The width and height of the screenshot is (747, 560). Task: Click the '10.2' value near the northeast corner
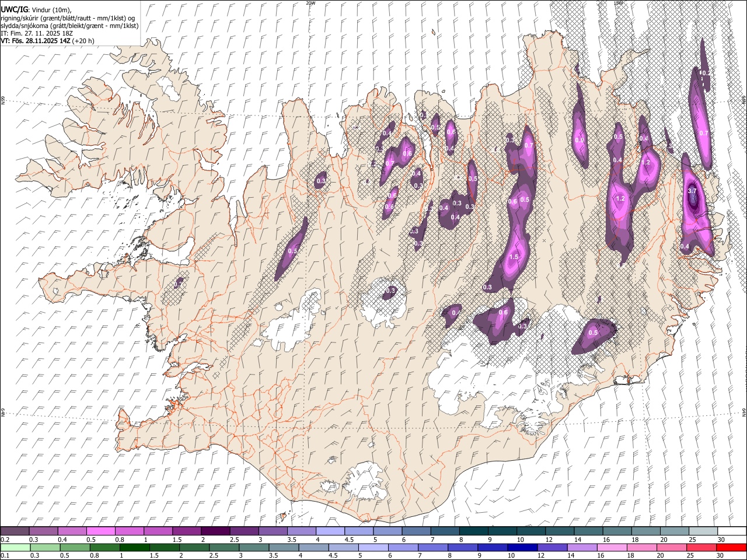tap(705, 73)
